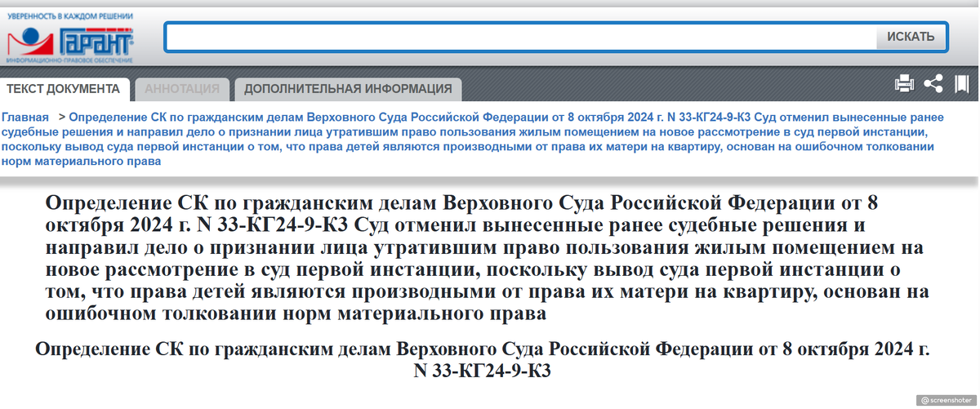Focus the search input field
980x409 pixels.
point(521,37)
